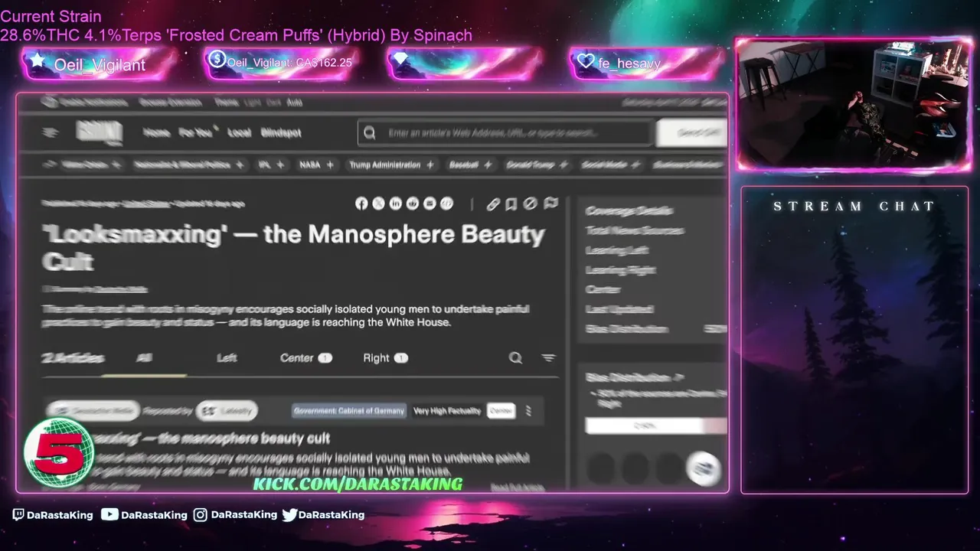Select the All articles tab
This screenshot has width=980, height=551.
click(x=144, y=357)
